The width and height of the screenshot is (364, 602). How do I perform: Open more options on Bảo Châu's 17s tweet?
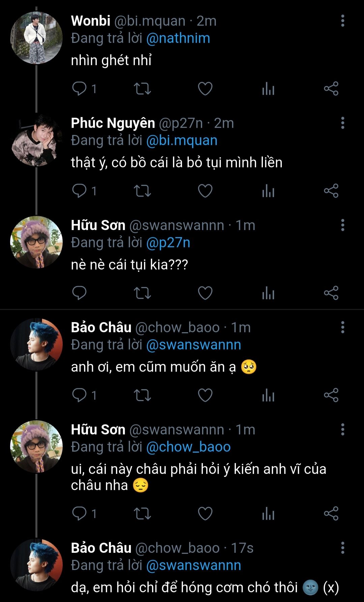click(x=342, y=548)
